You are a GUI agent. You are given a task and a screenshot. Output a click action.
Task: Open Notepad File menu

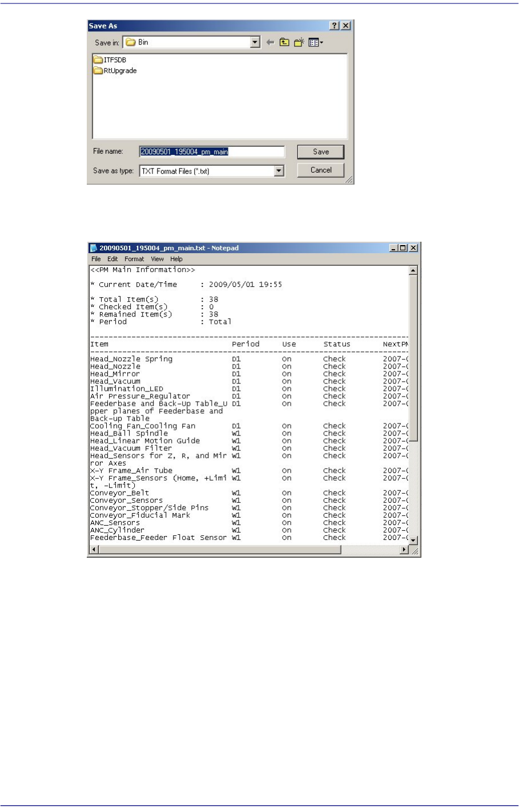coord(96,259)
